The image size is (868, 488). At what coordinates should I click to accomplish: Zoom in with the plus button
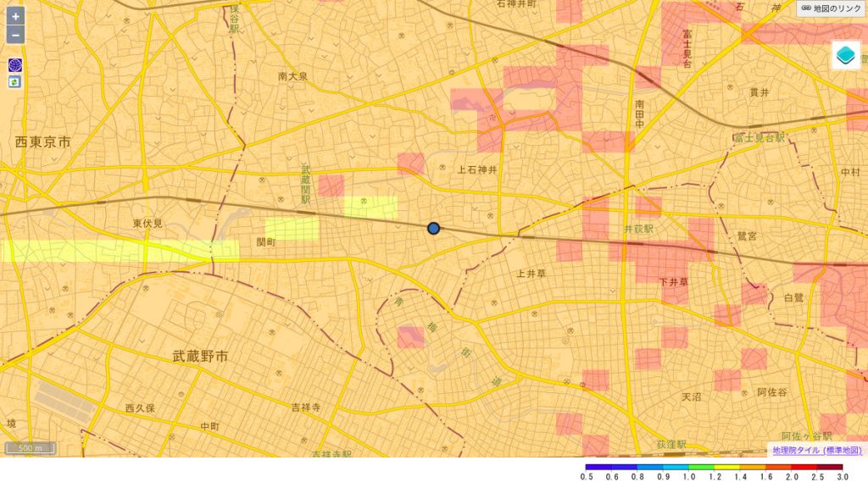(x=15, y=17)
